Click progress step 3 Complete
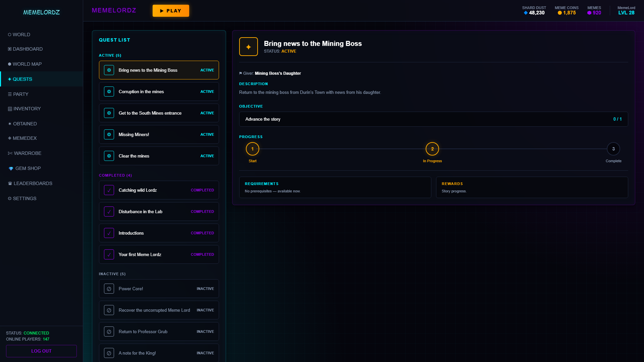This screenshot has width=644, height=362. point(613,149)
